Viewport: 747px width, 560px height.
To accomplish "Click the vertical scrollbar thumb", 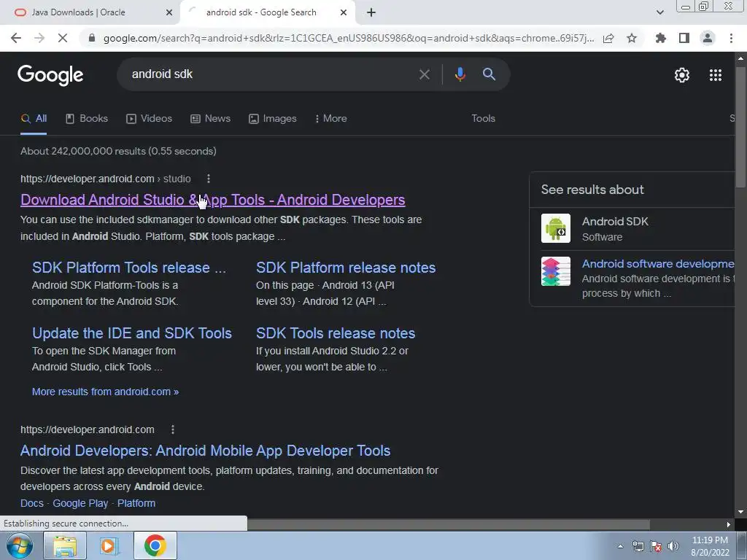I will click(740, 125).
